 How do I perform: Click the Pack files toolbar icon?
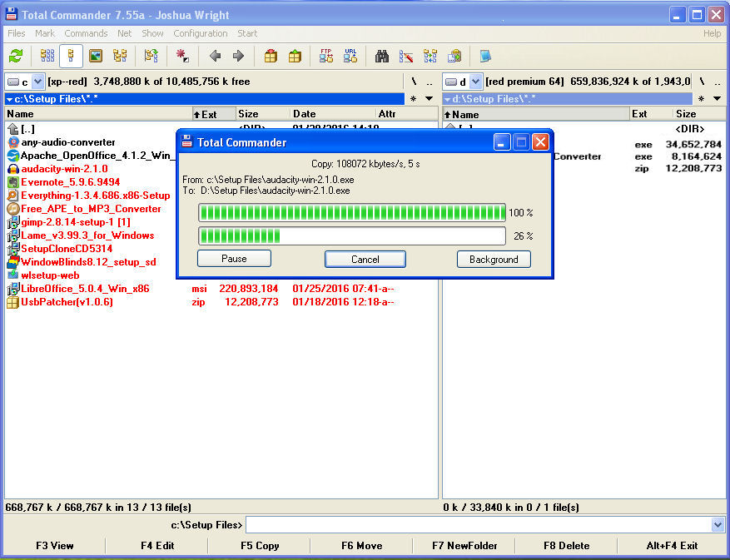click(x=271, y=56)
